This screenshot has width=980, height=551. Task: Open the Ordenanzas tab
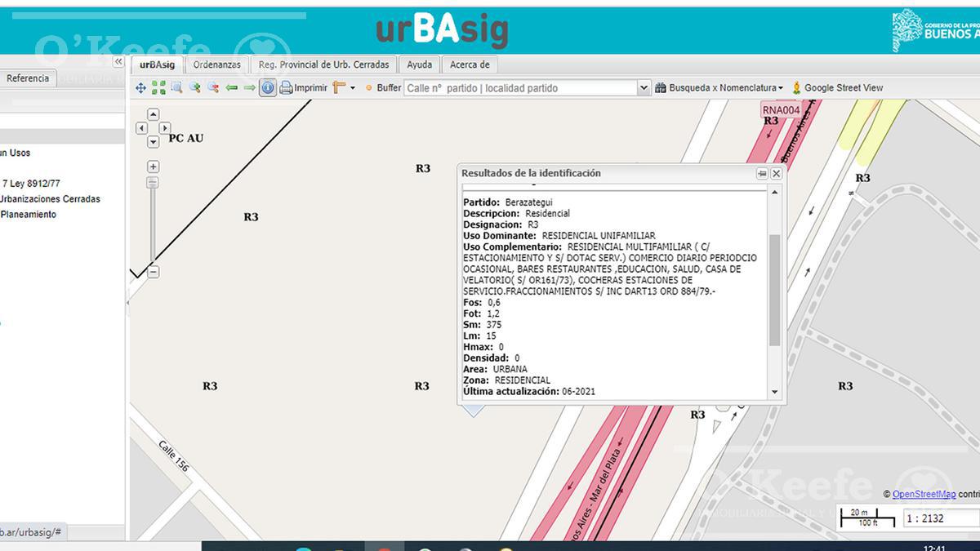(217, 64)
